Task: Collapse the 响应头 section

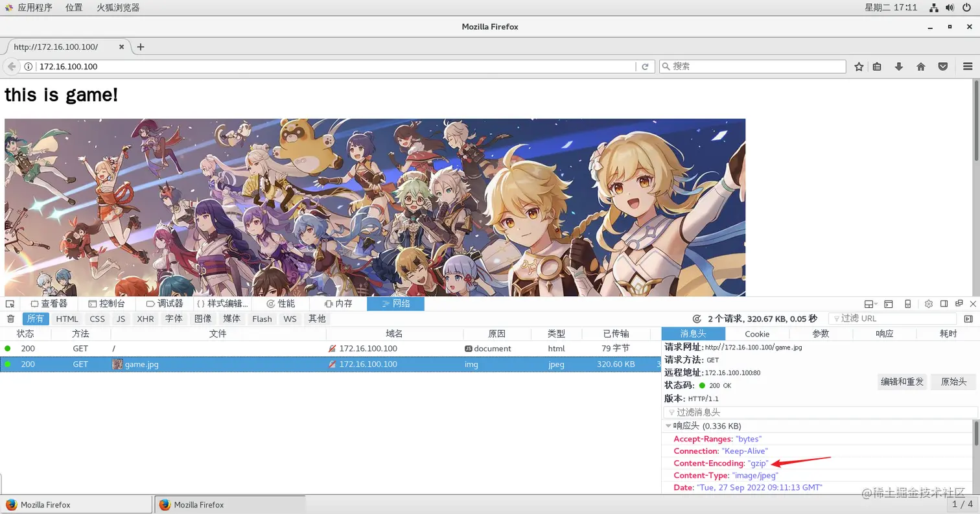Action: [668, 426]
